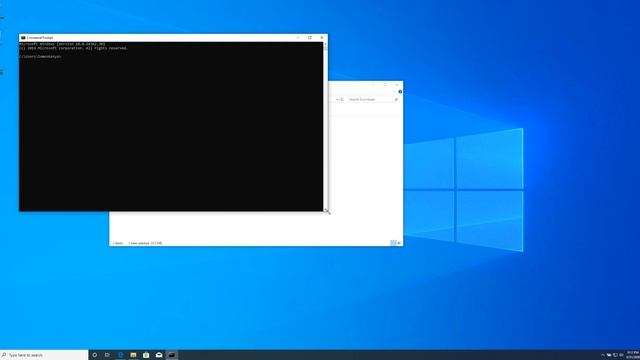This screenshot has width=640, height=360.
Task: Open File Explorer taskbar icon
Action: pos(133,355)
